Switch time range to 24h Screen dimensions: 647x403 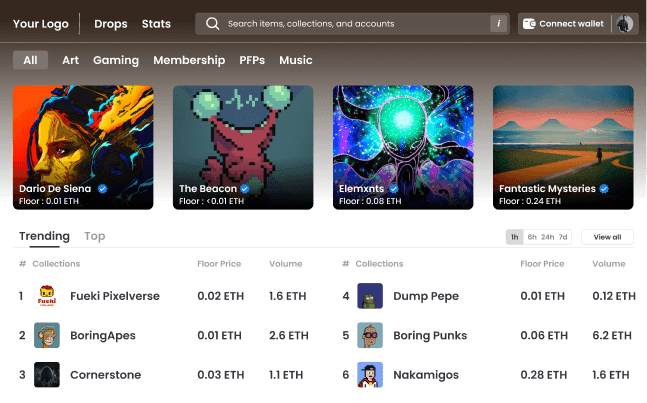548,237
